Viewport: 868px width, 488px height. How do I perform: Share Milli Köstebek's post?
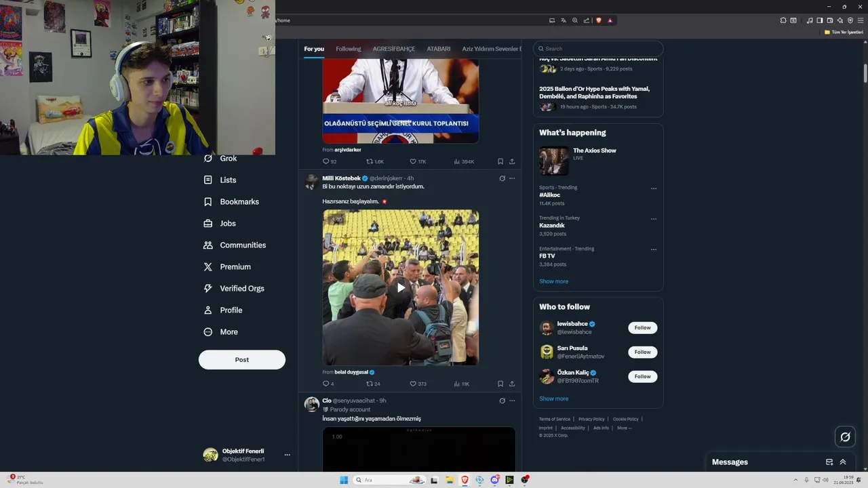coord(512,384)
